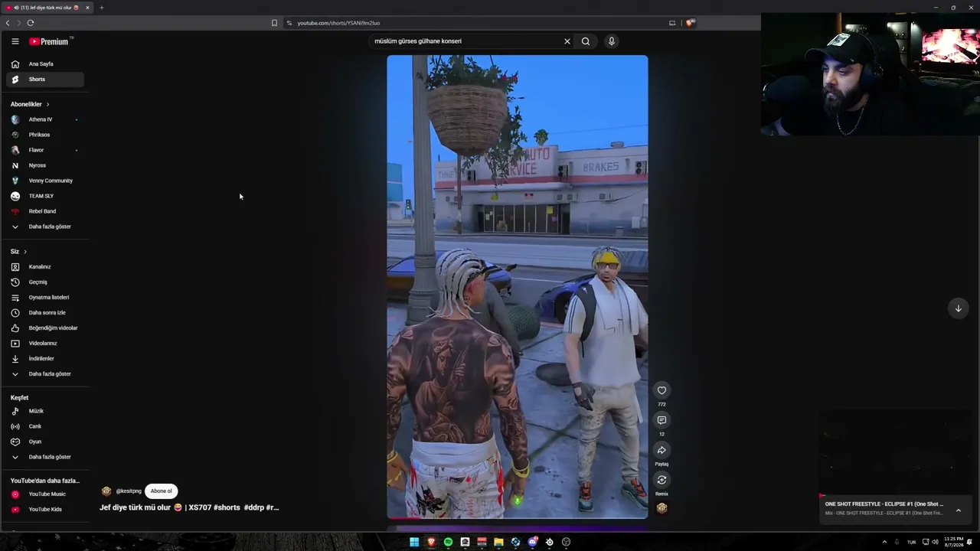Open the comments for this Short

click(x=661, y=420)
